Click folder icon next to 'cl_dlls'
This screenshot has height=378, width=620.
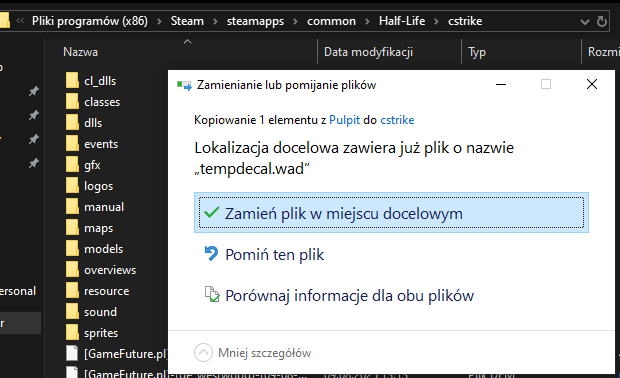(72, 81)
